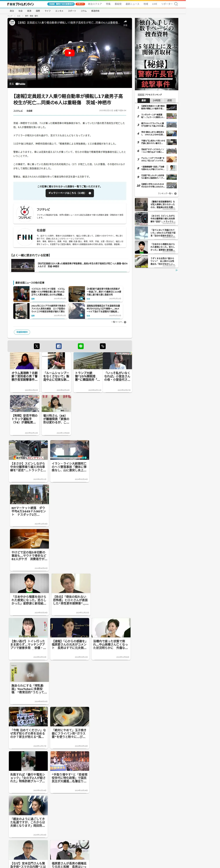This screenshot has height=868, width=220.
Task: Open the ヒロミさん confession card
Action: tap(71, 594)
